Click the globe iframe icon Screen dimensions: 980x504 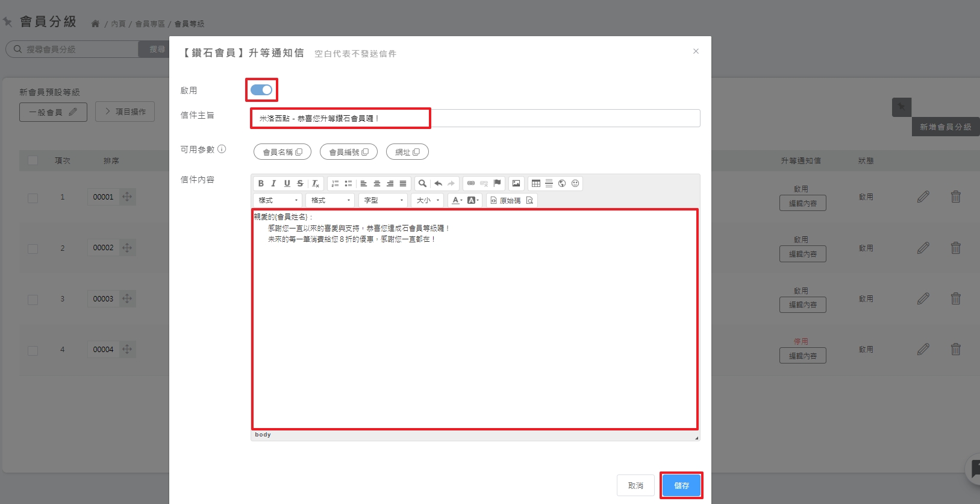point(562,183)
